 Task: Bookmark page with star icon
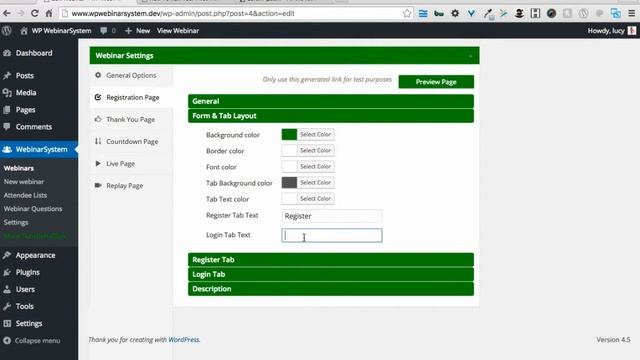click(407, 13)
